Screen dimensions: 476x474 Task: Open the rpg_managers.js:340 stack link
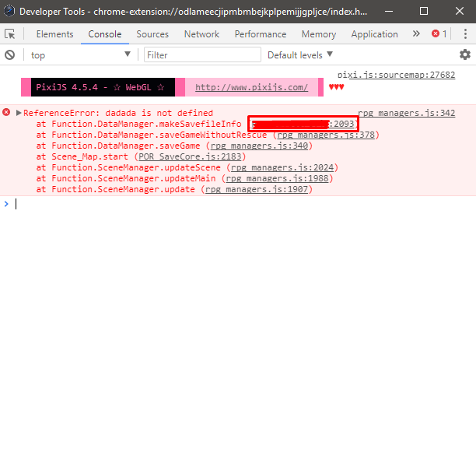pos(259,146)
